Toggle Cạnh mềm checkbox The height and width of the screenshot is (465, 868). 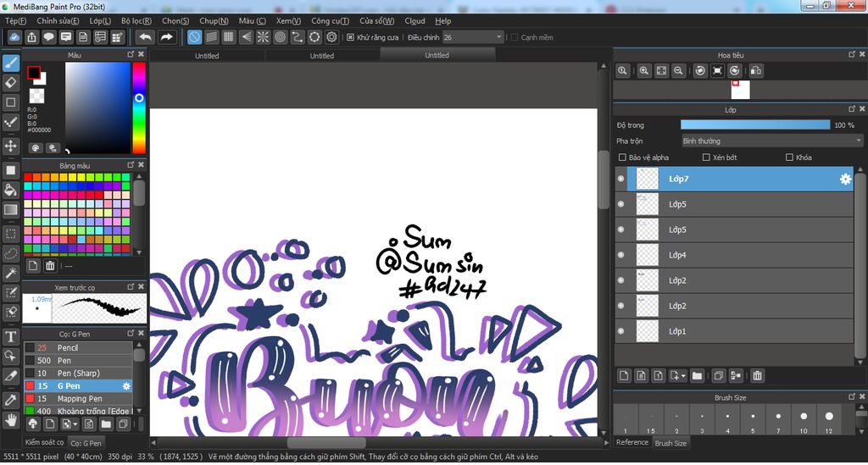(515, 37)
